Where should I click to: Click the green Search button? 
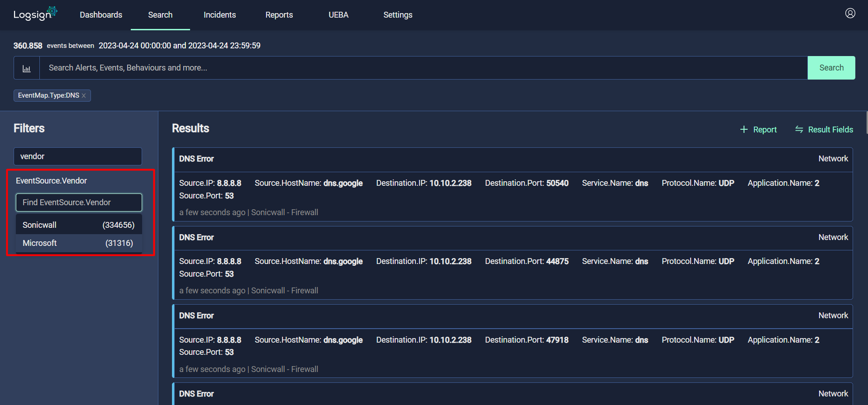[x=831, y=68]
